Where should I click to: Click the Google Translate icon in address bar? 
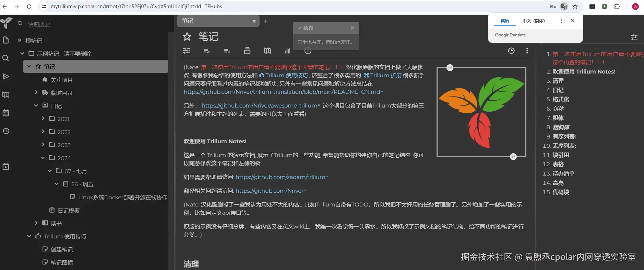[564, 7]
